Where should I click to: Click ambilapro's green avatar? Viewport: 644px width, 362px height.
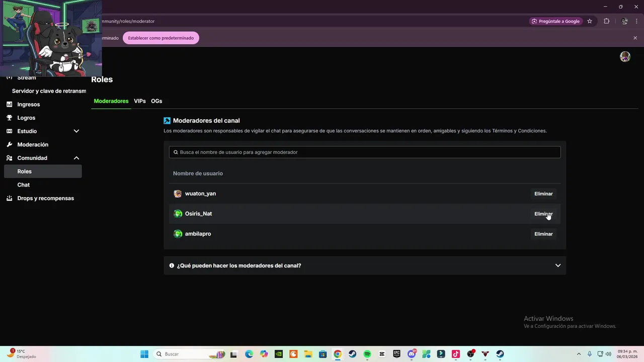tap(178, 234)
